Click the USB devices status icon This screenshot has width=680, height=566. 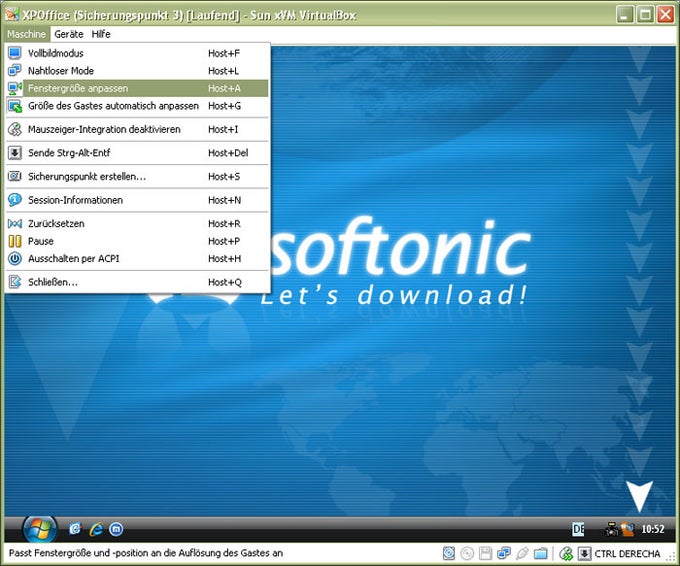click(x=522, y=553)
